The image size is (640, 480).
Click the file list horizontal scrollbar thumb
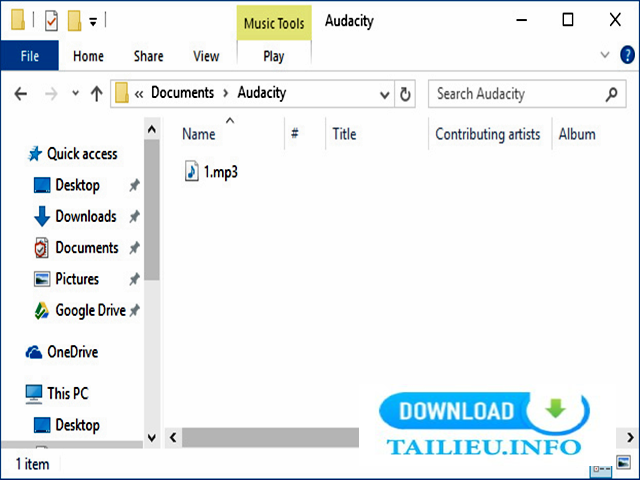[270, 438]
